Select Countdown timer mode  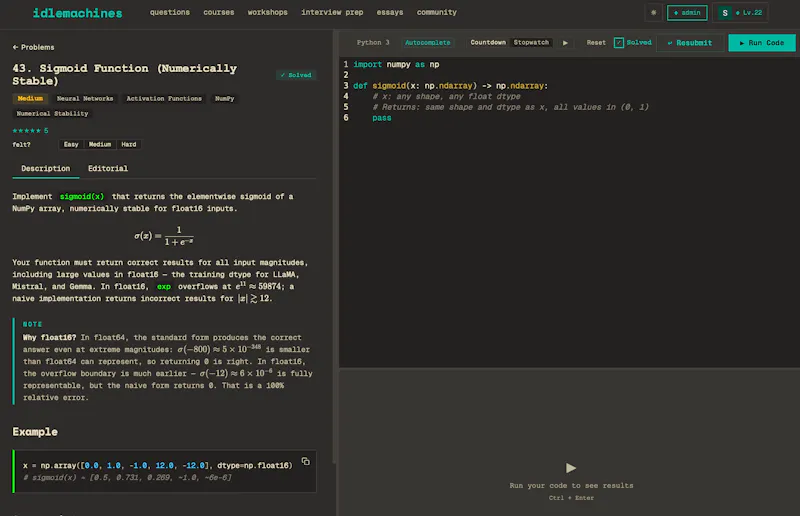pyautogui.click(x=488, y=42)
